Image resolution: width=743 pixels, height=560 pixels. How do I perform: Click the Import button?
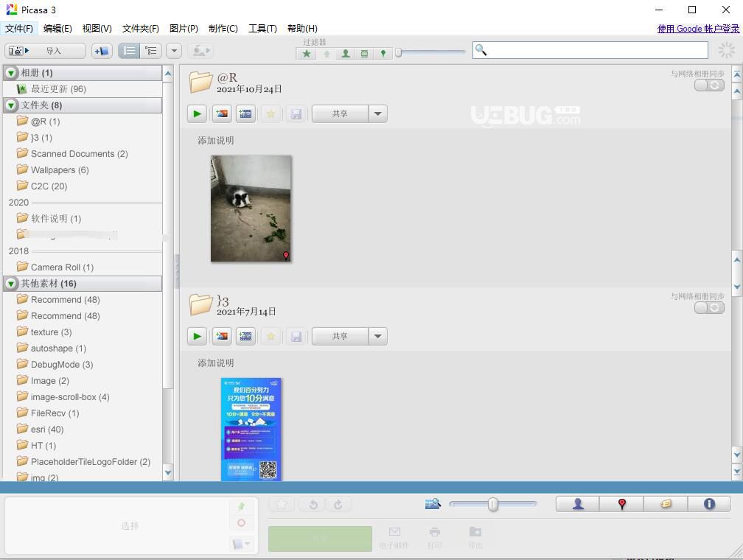[x=45, y=51]
